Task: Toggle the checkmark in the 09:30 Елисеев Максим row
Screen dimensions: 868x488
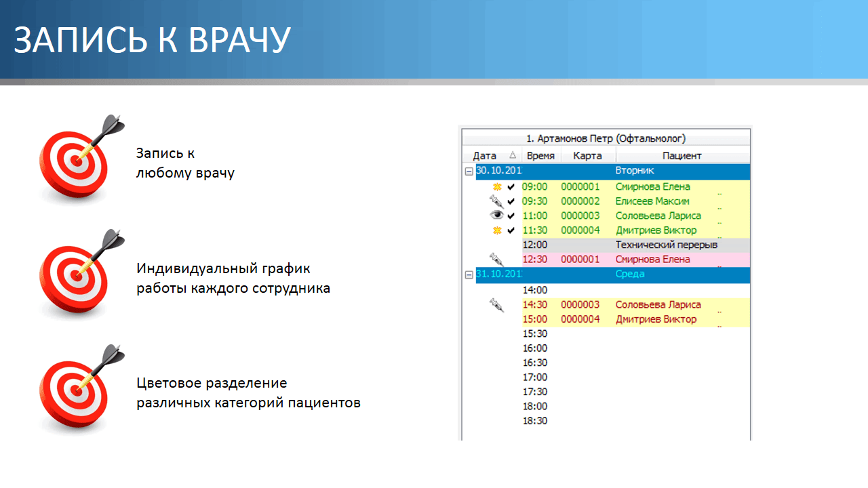Action: [511, 201]
